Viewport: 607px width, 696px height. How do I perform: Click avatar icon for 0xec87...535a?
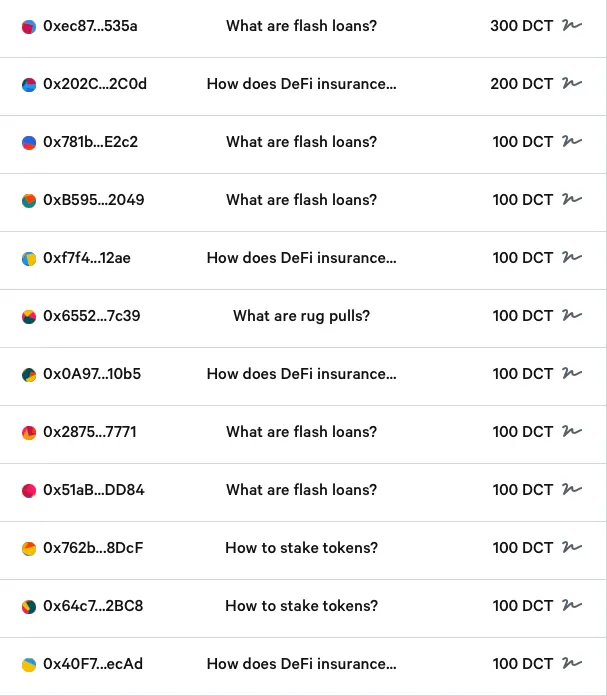click(x=29, y=26)
